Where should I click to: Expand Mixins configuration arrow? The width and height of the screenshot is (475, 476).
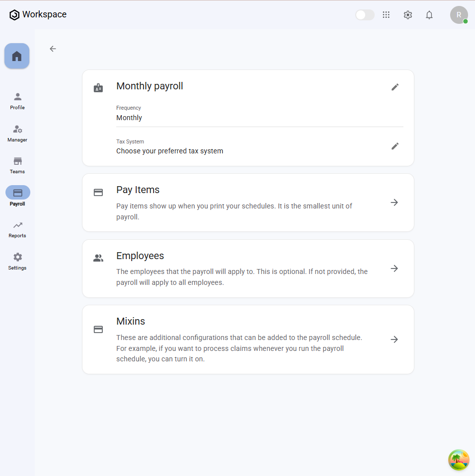coord(395,340)
